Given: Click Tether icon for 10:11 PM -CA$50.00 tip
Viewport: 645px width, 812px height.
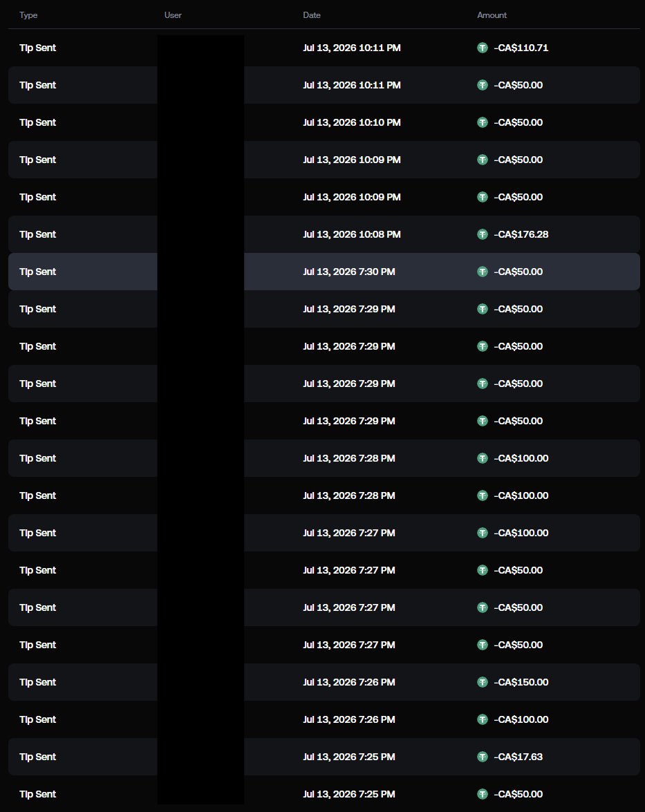Looking at the screenshot, I should (483, 85).
